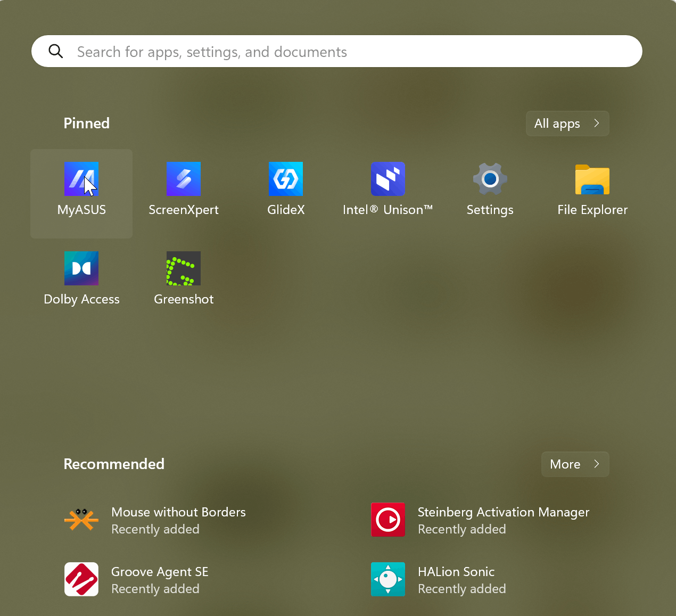Screen dimensions: 676x616
Task: Open the Settings gear icon
Action: (x=490, y=179)
